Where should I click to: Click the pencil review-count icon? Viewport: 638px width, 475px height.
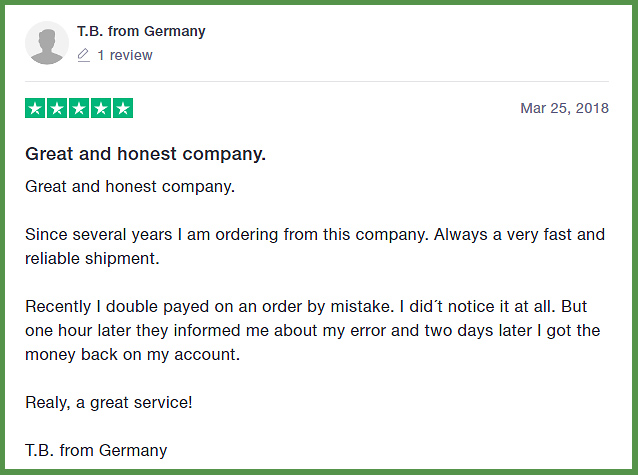click(x=83, y=55)
